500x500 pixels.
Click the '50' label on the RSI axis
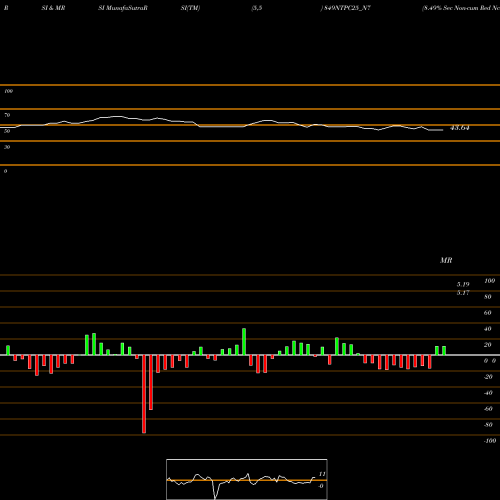click(x=7, y=131)
